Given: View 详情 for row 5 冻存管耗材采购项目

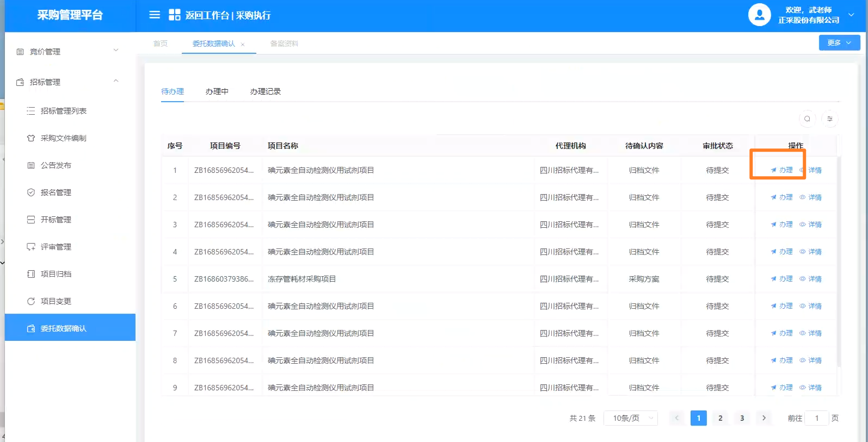Looking at the screenshot, I should pyautogui.click(x=811, y=279).
